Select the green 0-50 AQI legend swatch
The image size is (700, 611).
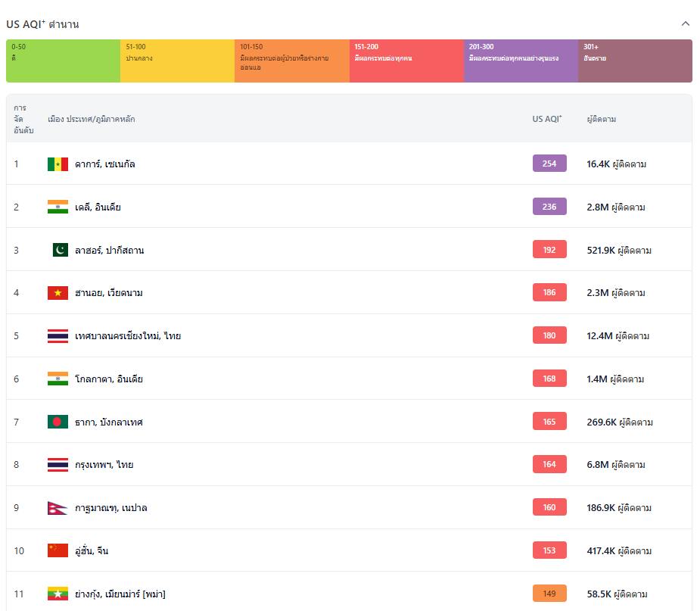tap(63, 61)
